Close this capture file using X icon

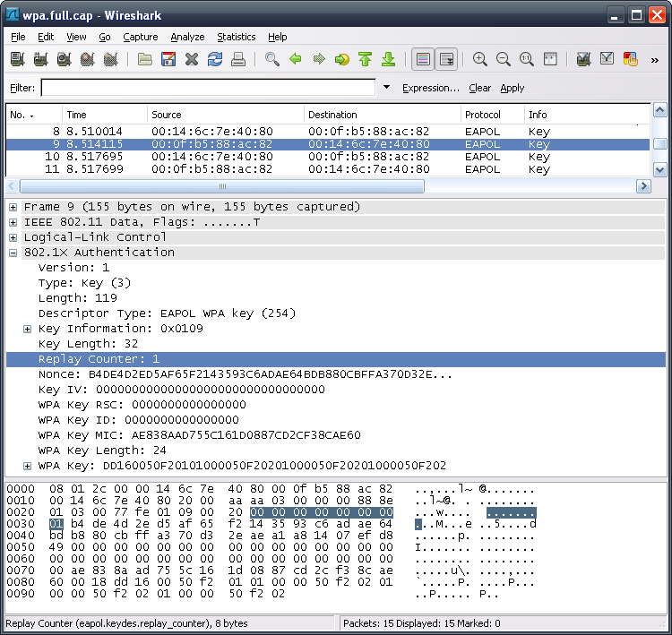(x=192, y=59)
